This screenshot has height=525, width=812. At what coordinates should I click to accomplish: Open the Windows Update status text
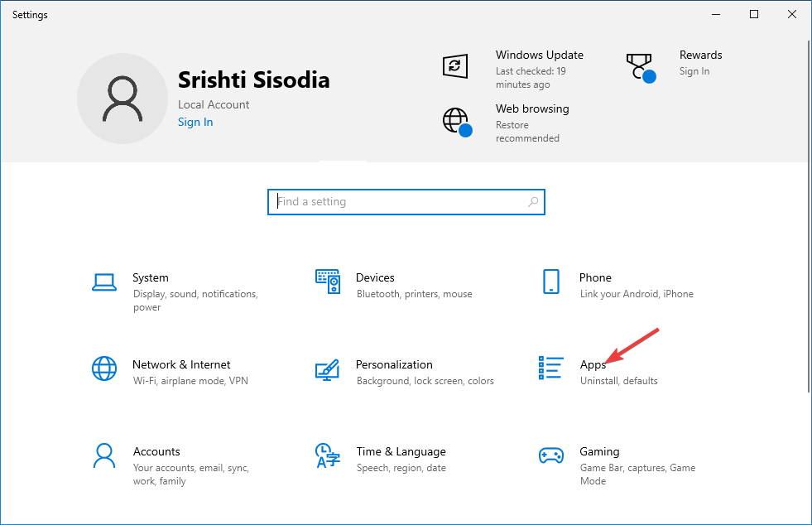[x=531, y=78]
